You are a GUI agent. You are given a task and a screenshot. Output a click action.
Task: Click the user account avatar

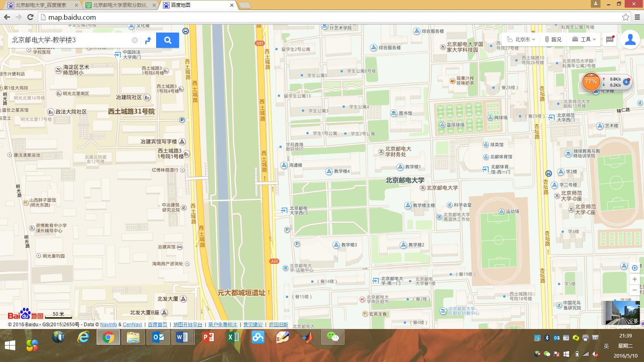[630, 39]
